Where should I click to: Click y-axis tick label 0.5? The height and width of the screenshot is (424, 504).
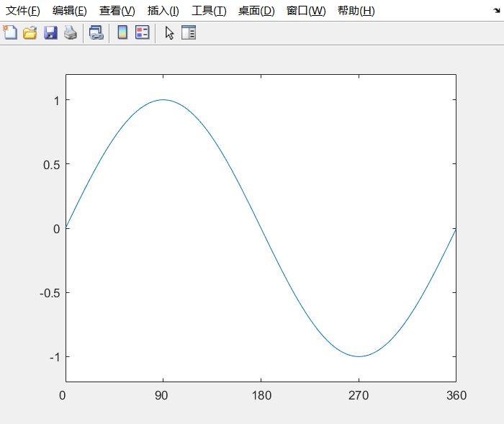click(51, 165)
